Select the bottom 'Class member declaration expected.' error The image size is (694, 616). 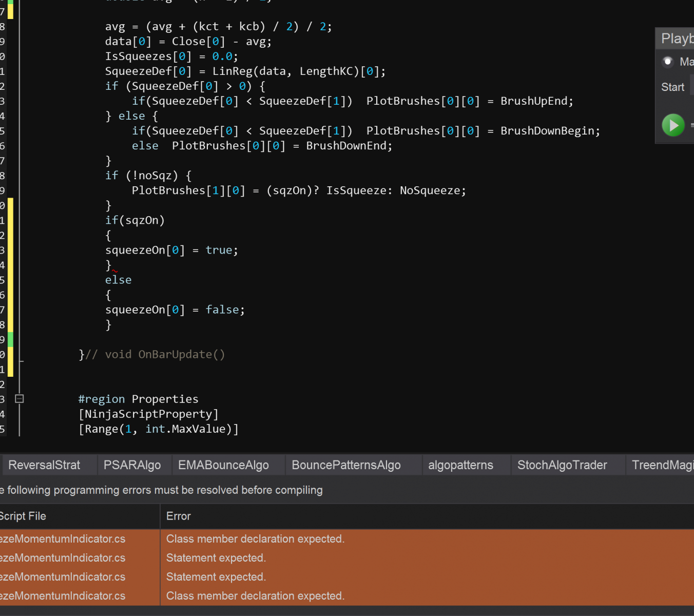[x=347, y=596]
